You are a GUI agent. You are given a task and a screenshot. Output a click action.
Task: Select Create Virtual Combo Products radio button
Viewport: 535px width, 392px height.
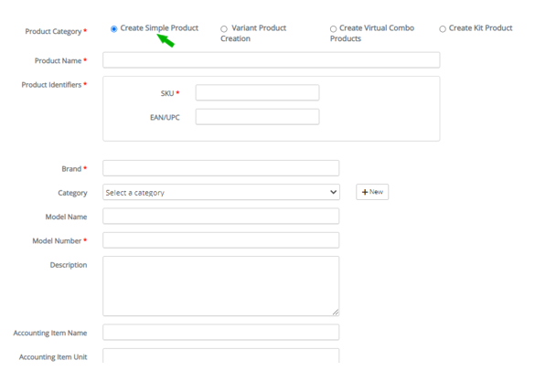[x=334, y=29]
